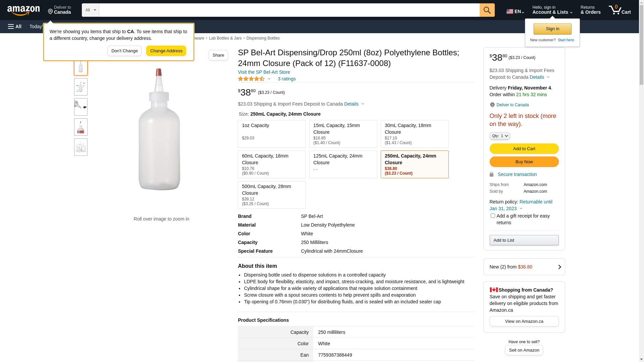The image size is (644, 362).
Task: Open the search category All dropdown
Action: [x=91, y=10]
